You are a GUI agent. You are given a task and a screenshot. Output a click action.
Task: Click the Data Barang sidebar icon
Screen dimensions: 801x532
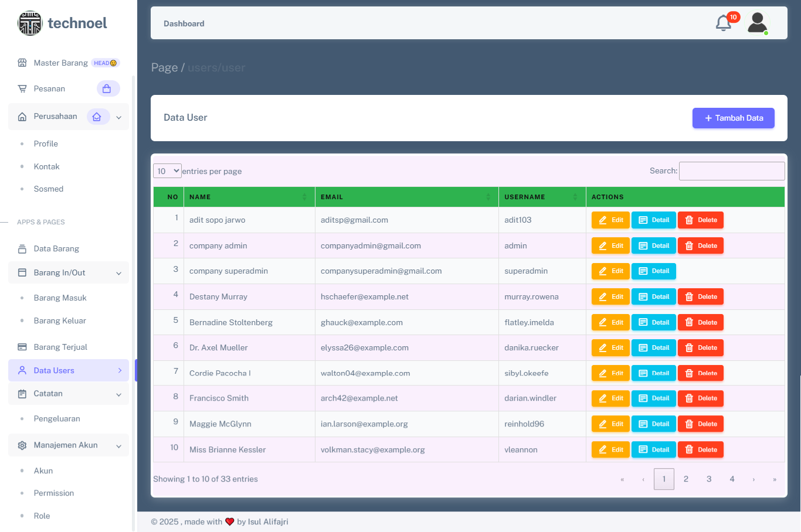(22, 249)
